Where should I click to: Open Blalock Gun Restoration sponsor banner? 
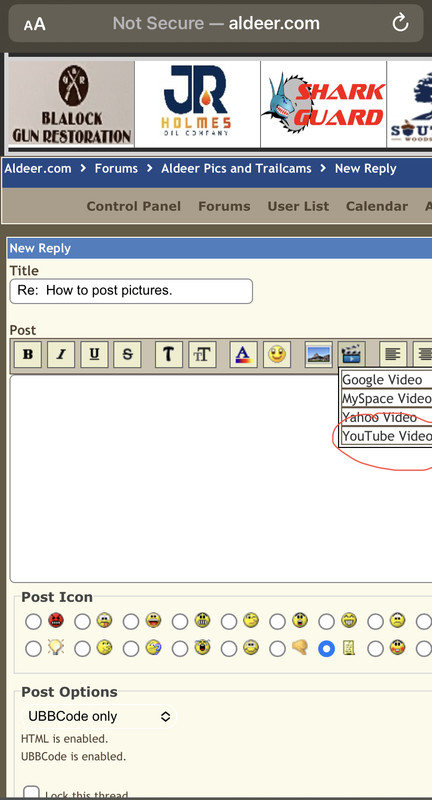(x=71, y=105)
